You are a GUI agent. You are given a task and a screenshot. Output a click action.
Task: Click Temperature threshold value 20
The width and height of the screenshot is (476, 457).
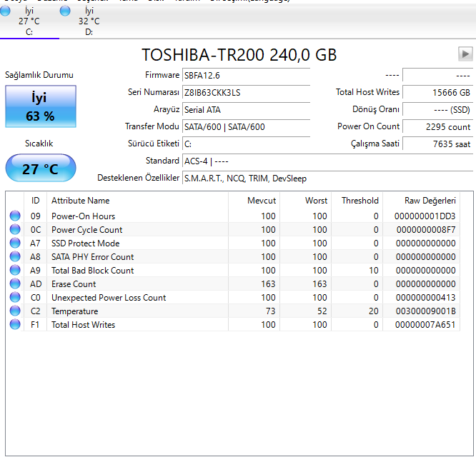tap(374, 311)
